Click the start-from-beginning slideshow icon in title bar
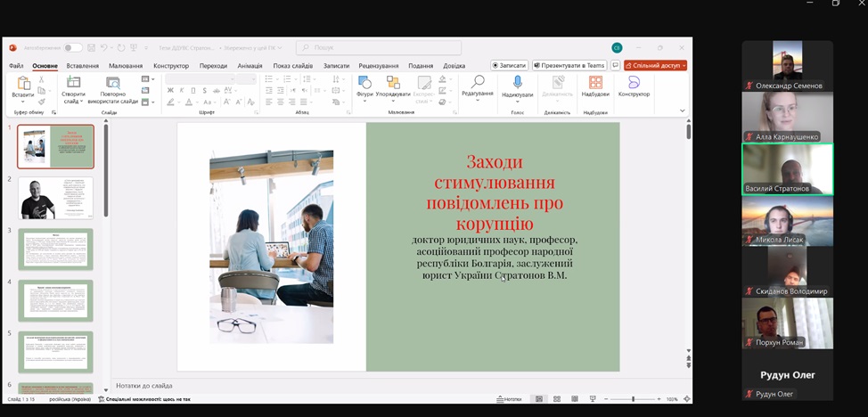Screen dimensions: 868x417 pyautogui.click(x=134, y=48)
